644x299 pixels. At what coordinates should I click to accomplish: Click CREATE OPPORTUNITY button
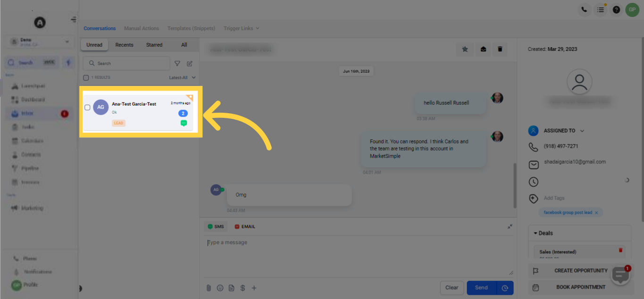click(581, 271)
